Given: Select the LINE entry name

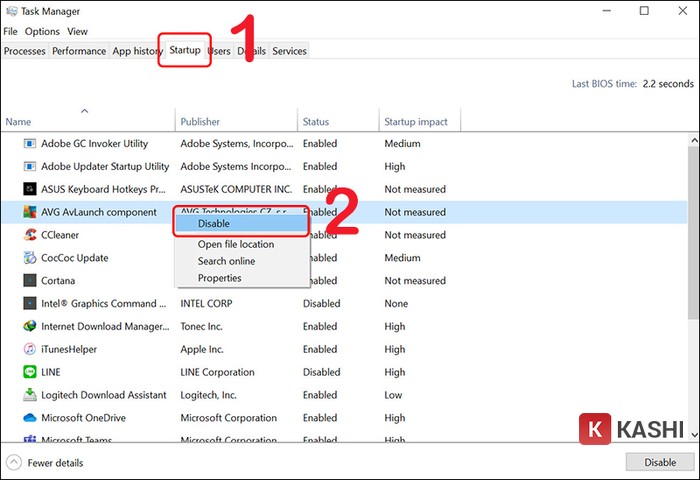Looking at the screenshot, I should tap(50, 372).
